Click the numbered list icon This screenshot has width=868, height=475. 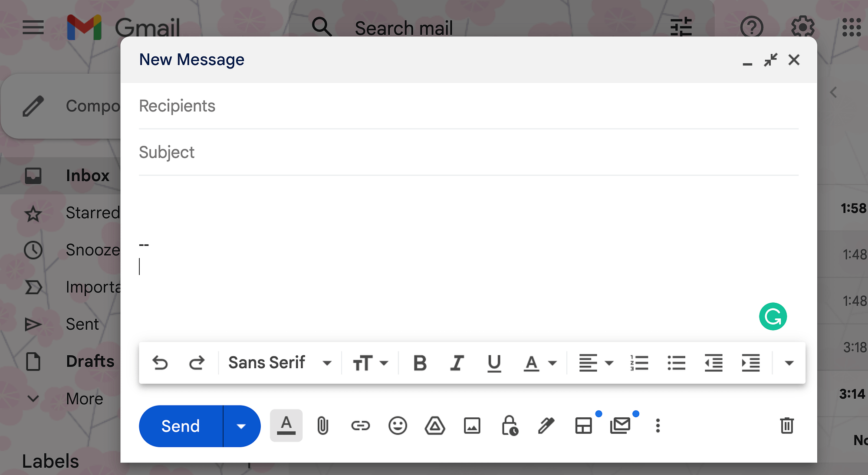click(x=639, y=363)
